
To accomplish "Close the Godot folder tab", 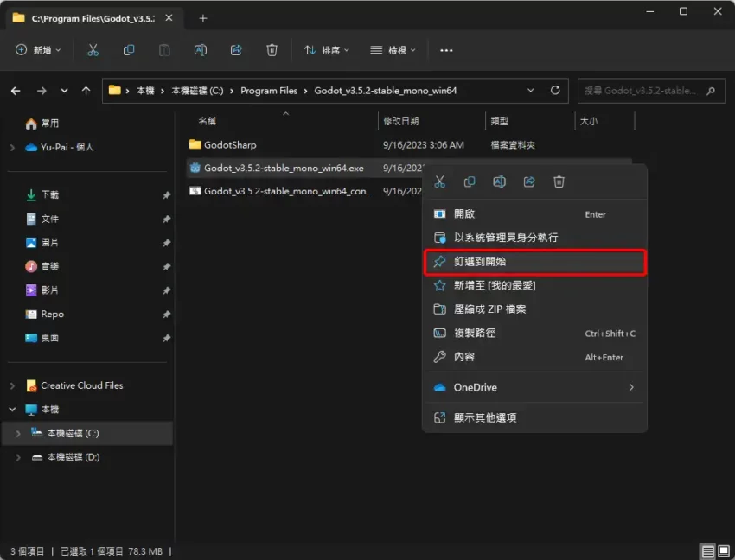I will point(169,18).
